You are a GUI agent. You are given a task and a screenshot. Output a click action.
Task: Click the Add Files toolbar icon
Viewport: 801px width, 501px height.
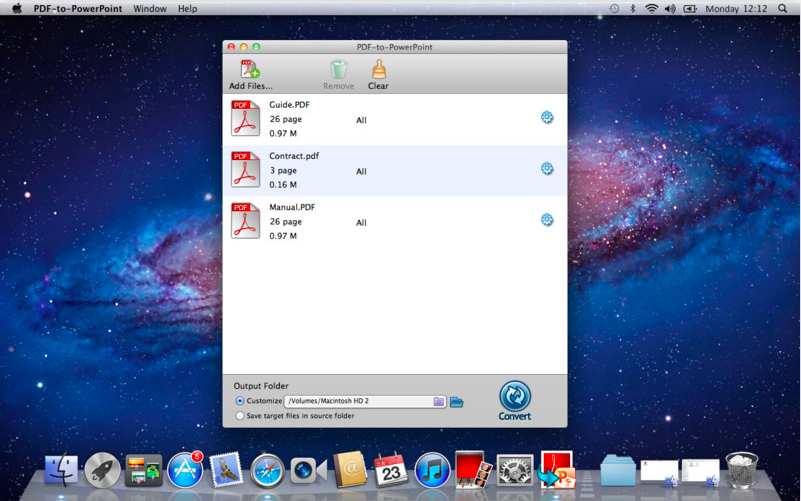250,69
